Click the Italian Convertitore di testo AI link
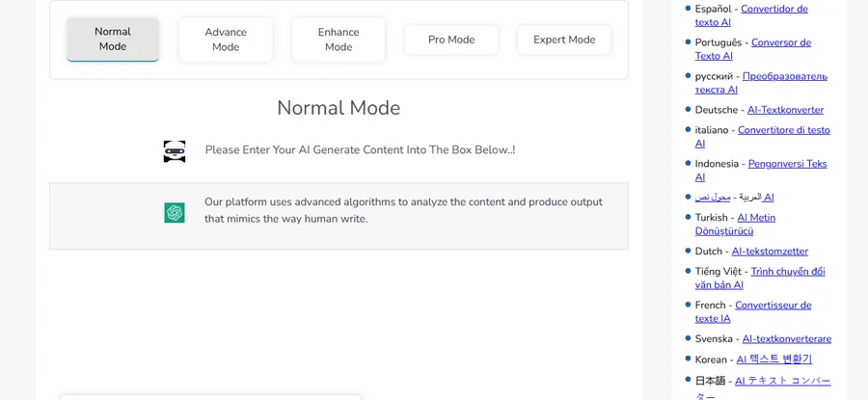 (783, 130)
